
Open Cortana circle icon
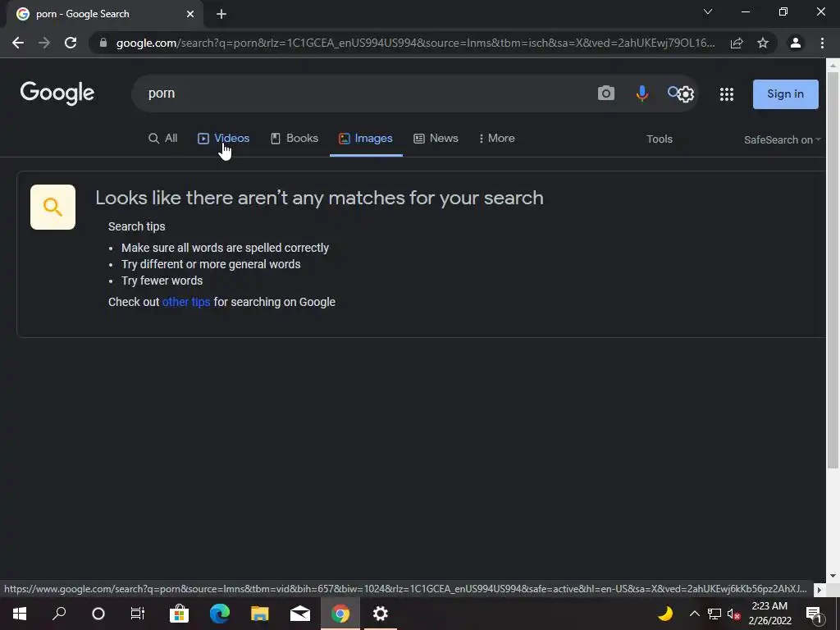click(x=98, y=614)
